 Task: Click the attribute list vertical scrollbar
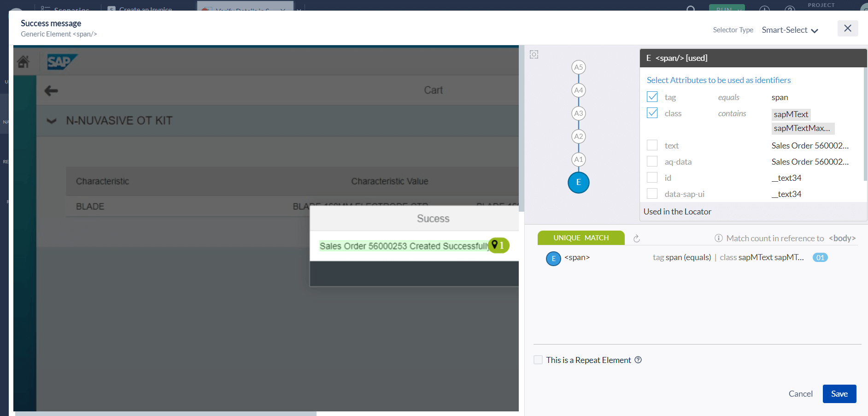[x=865, y=125]
